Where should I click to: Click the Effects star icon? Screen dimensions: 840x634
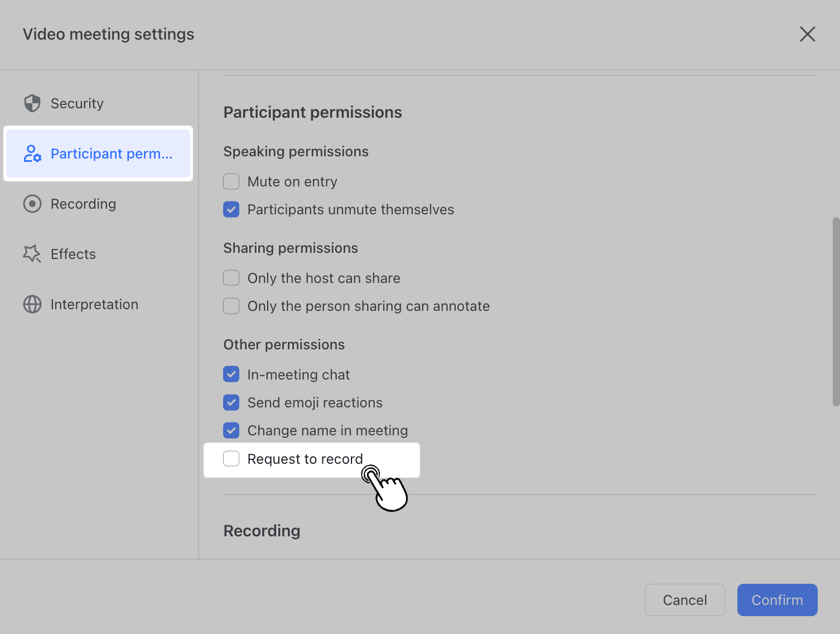[x=32, y=254]
